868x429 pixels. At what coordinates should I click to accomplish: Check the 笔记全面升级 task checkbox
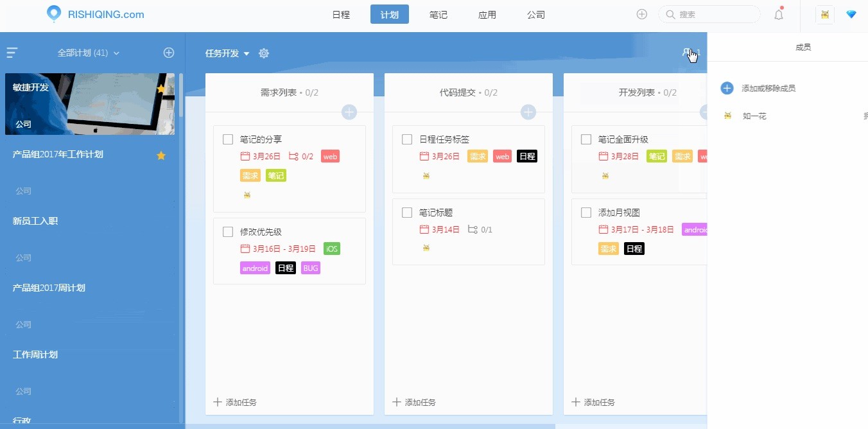point(586,139)
